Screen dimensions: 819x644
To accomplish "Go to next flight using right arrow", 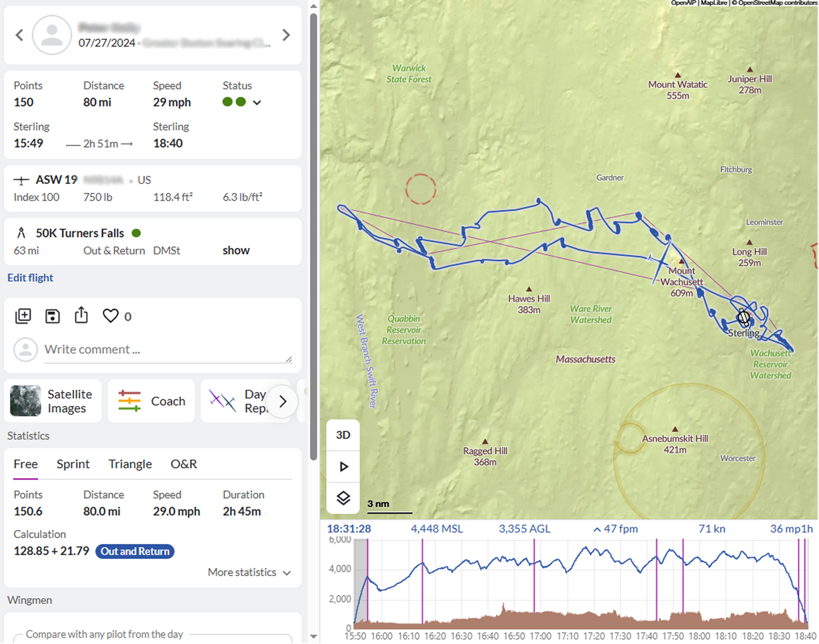I will click(x=286, y=35).
